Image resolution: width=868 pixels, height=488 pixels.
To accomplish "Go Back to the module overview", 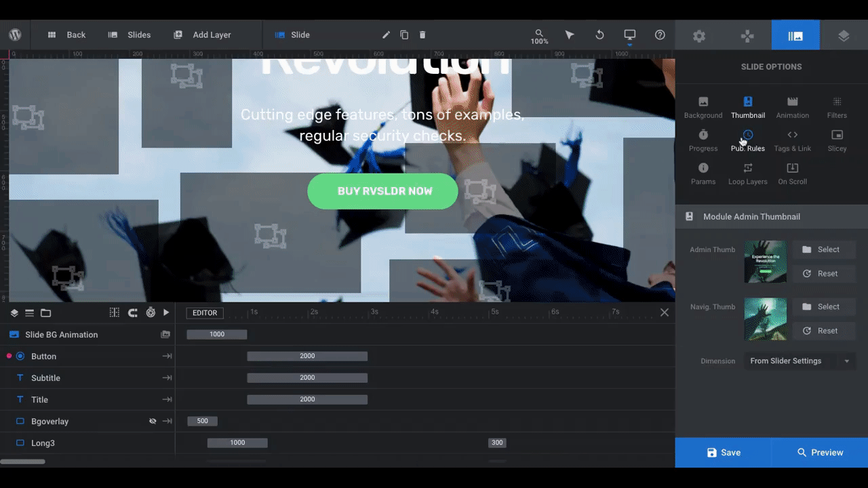I will [x=66, y=35].
